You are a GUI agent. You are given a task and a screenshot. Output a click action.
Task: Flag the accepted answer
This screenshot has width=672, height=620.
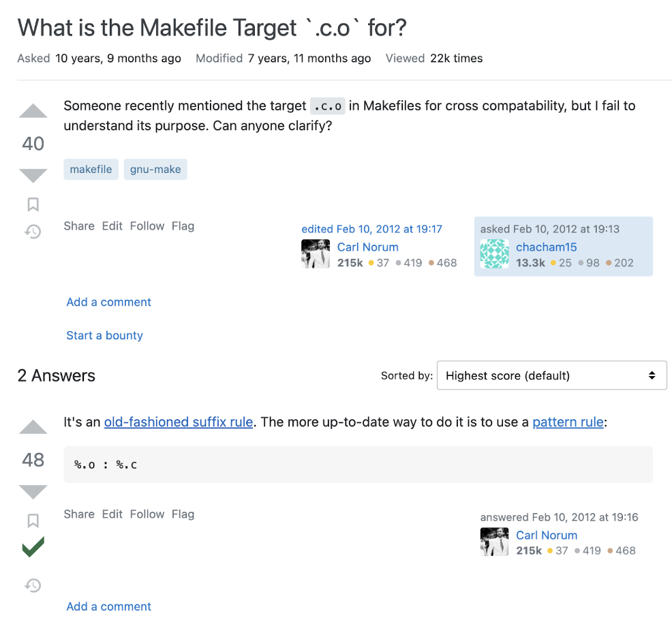(x=183, y=514)
